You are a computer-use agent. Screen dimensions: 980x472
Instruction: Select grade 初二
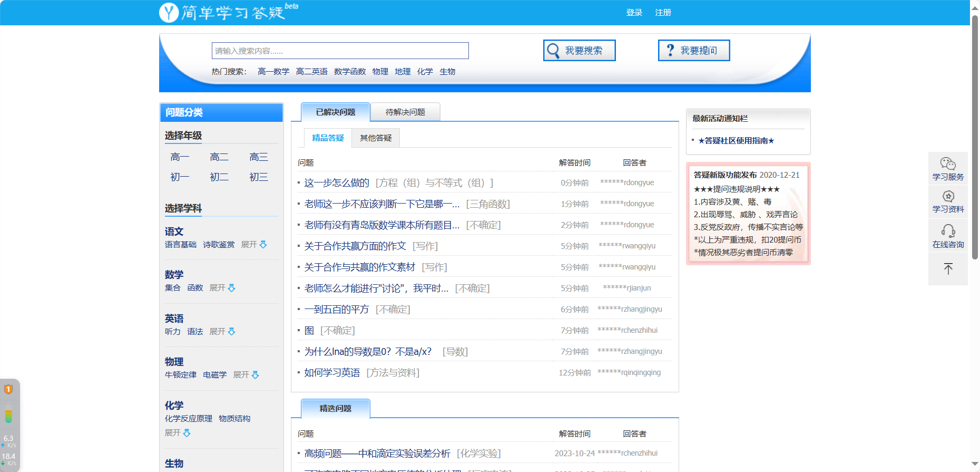(x=219, y=177)
